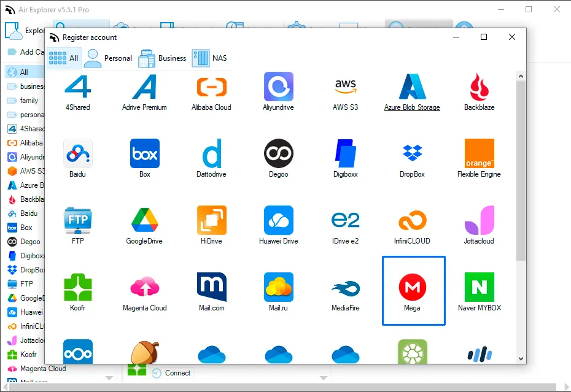Click the dialog's scroll down arrow

point(521,358)
